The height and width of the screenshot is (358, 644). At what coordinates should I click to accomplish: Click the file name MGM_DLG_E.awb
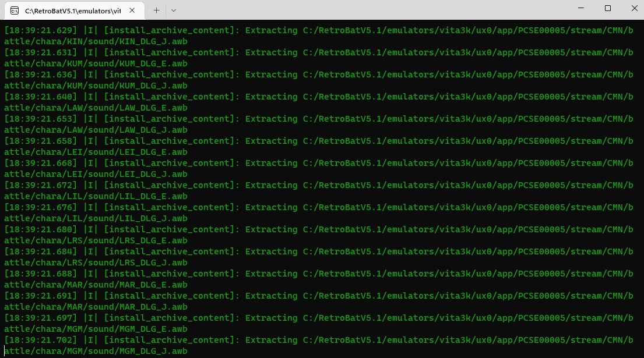pos(154,329)
